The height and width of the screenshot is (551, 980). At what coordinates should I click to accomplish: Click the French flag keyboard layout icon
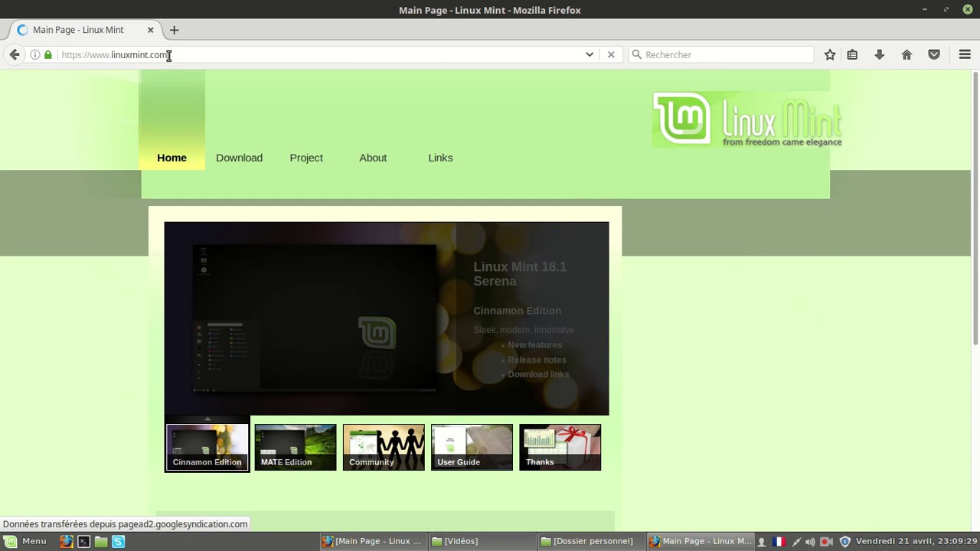tap(779, 541)
